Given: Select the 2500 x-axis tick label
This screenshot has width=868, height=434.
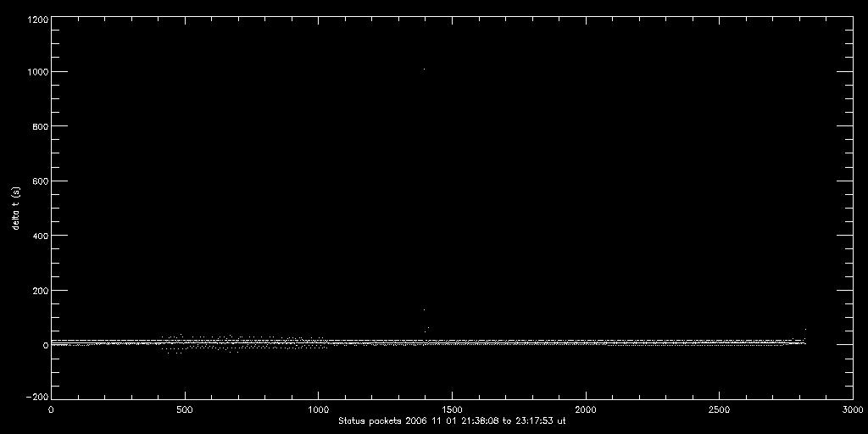Looking at the screenshot, I should coord(719,409).
